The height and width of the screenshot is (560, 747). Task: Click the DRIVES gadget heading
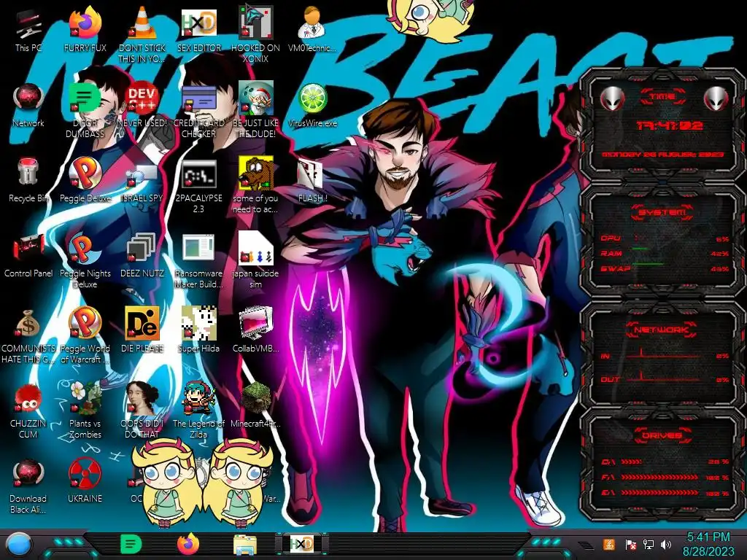coord(662,435)
